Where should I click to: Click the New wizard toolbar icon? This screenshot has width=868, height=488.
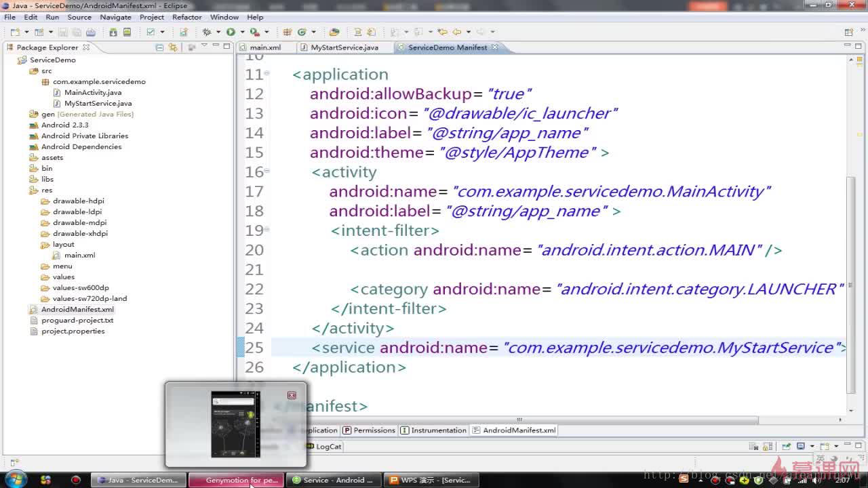point(16,32)
